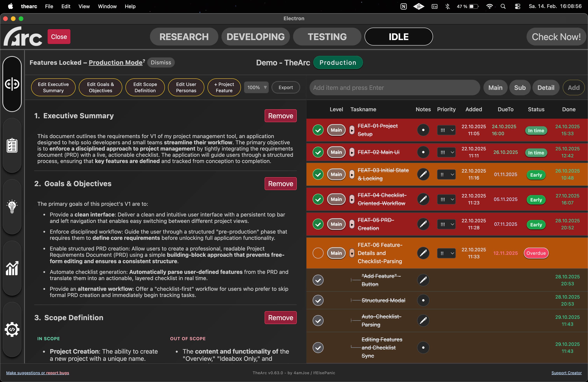Open the View menu in the menu bar

click(x=84, y=6)
